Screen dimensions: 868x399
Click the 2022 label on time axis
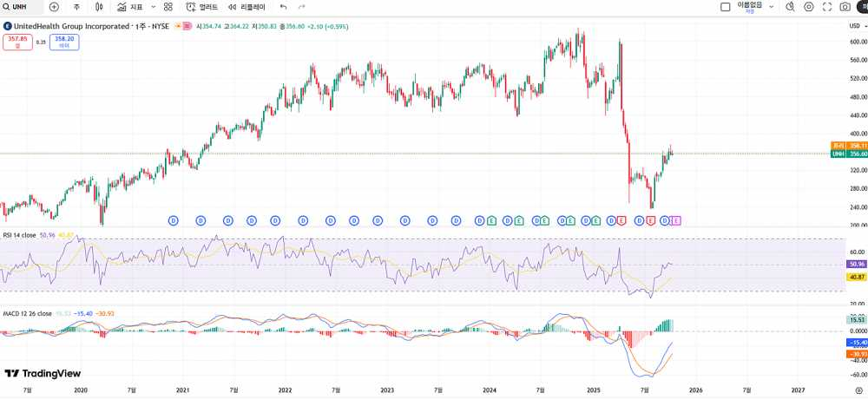pos(285,390)
